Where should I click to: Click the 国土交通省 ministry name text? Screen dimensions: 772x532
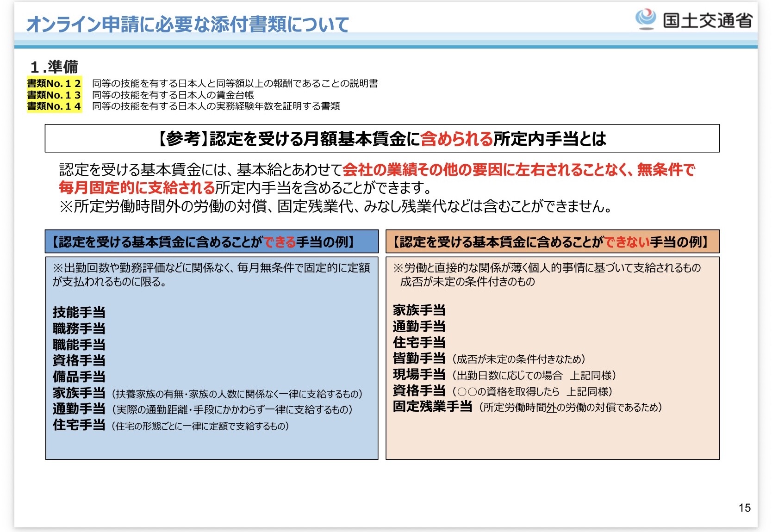pyautogui.click(x=707, y=20)
